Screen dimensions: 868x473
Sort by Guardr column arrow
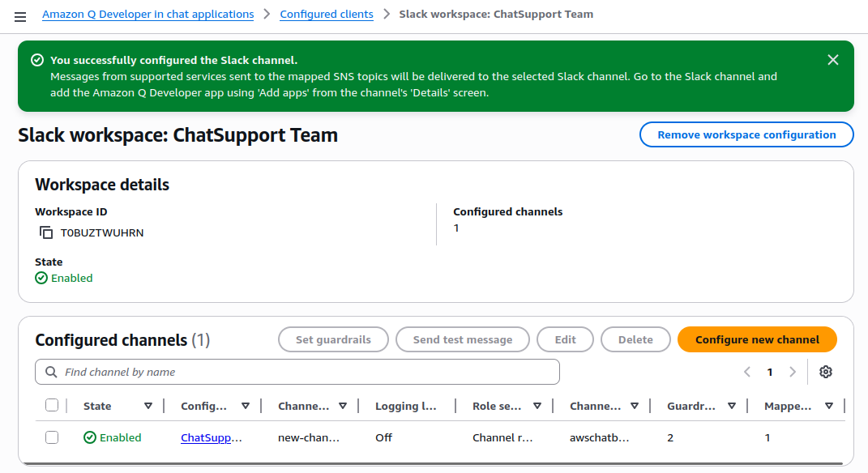click(731, 406)
